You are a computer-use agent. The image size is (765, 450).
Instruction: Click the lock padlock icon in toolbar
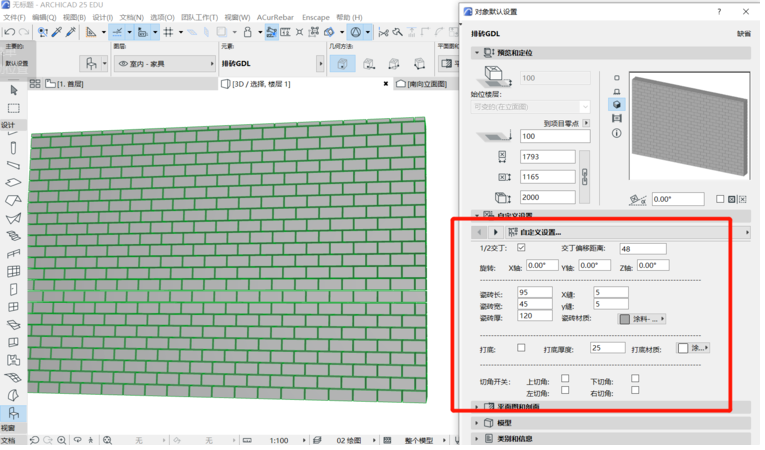coord(247,32)
